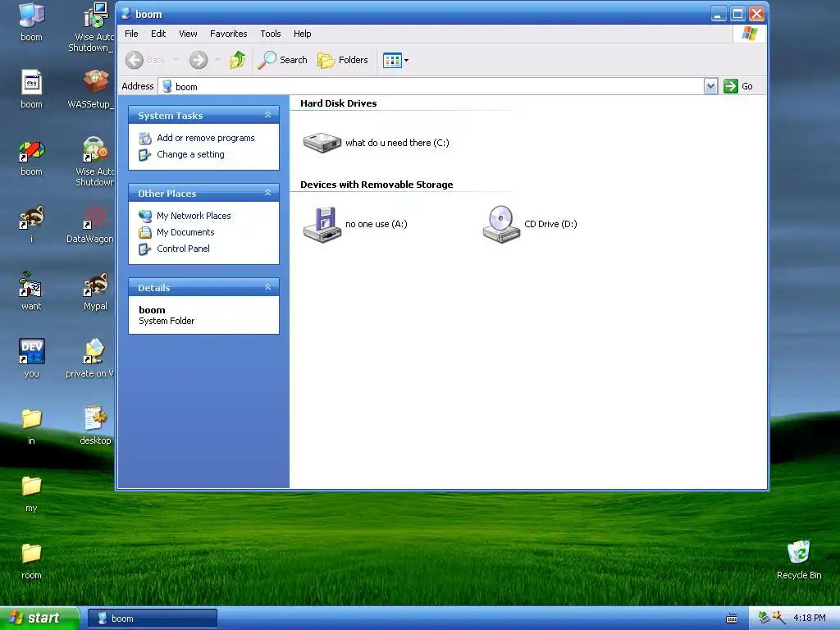Click the on-screen keyboard tray icon

click(731, 619)
